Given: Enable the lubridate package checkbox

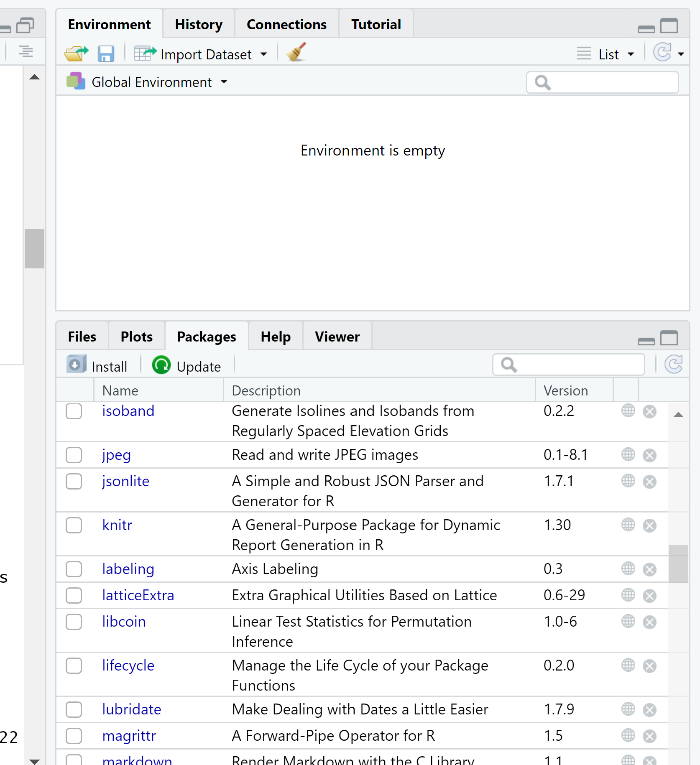Looking at the screenshot, I should coord(74,709).
